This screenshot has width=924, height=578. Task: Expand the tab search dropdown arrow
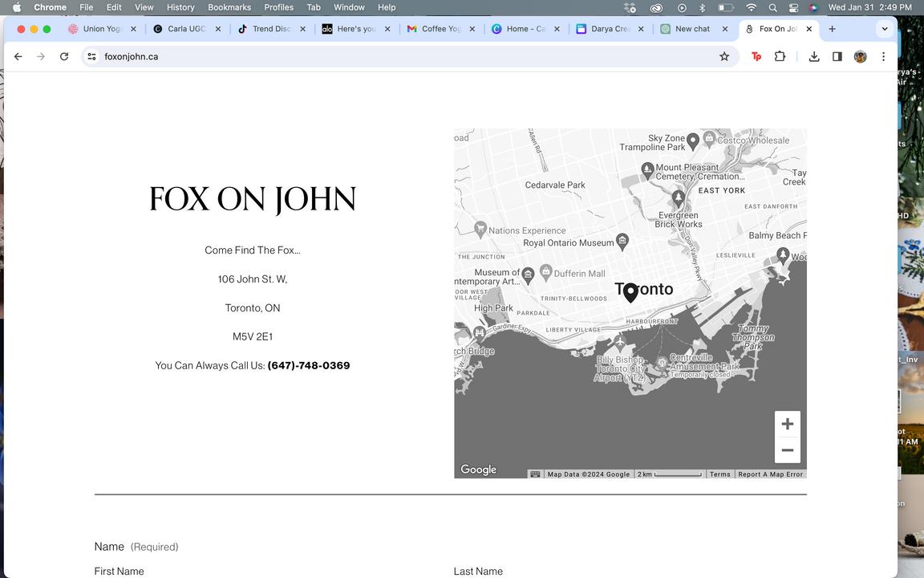885,29
